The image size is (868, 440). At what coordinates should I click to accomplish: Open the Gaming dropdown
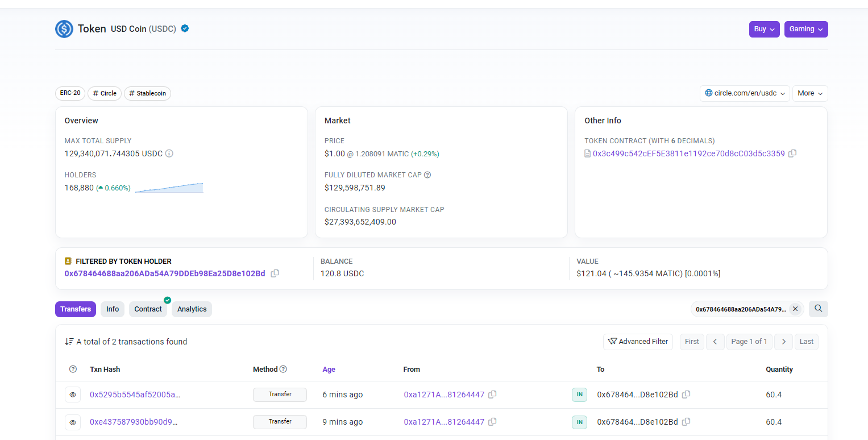(806, 29)
